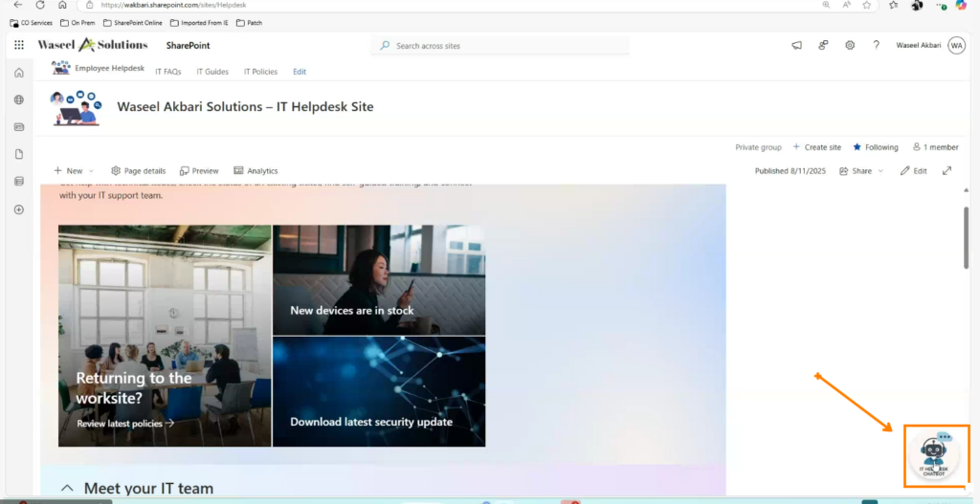Viewport: 980px width, 504px height.
Task: Open Employee Helpdesk site name in nav
Action: pyautogui.click(x=109, y=68)
